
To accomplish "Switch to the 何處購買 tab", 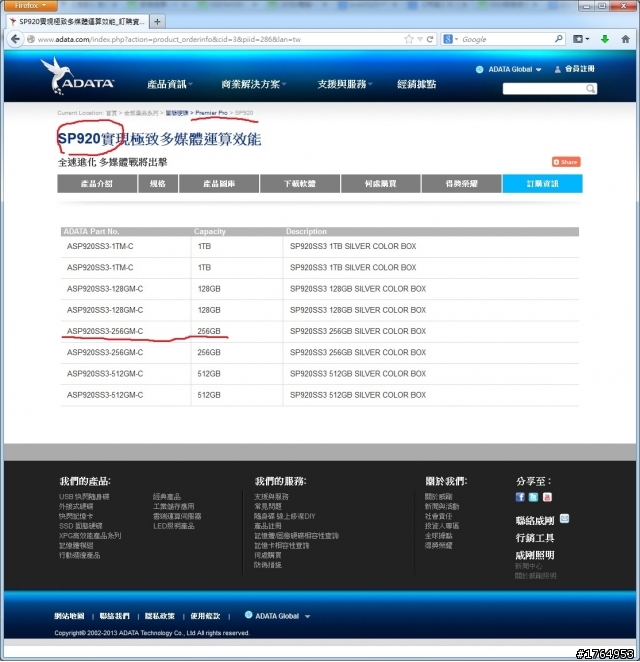I will [380, 184].
